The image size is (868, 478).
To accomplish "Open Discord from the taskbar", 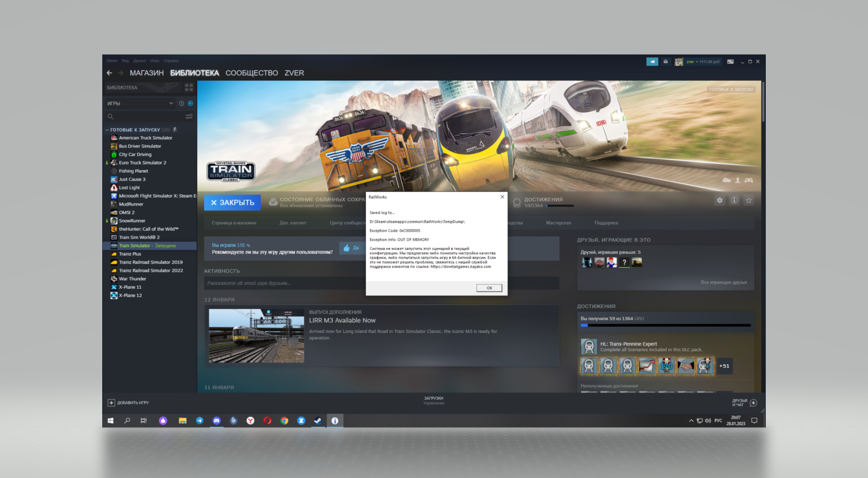I will pos(216,420).
